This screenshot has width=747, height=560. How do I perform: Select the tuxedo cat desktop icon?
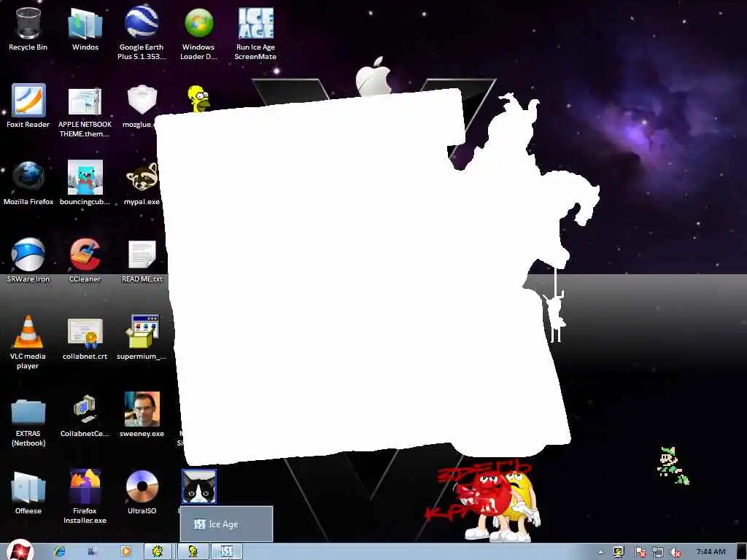click(x=198, y=486)
